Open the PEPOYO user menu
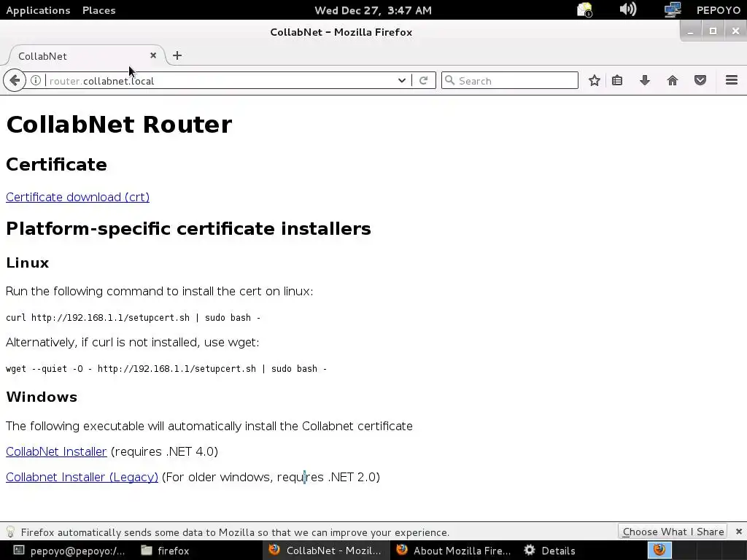This screenshot has height=560, width=747. click(719, 10)
